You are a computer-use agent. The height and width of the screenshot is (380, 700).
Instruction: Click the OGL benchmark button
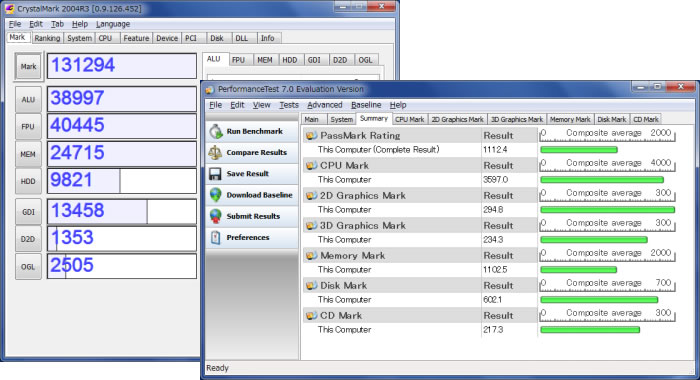tap(28, 267)
